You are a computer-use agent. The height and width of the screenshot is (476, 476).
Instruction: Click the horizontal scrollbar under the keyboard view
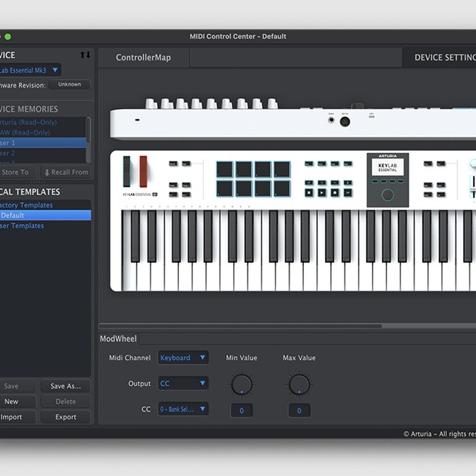click(x=241, y=326)
